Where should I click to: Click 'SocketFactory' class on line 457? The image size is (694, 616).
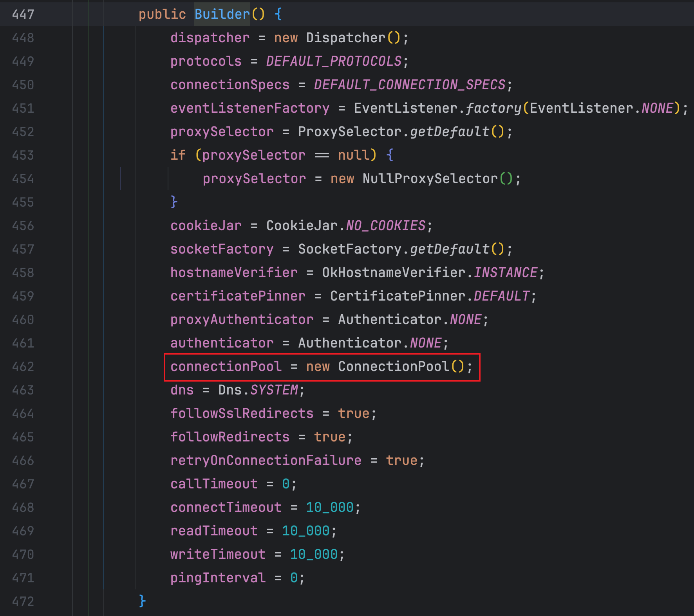point(350,249)
